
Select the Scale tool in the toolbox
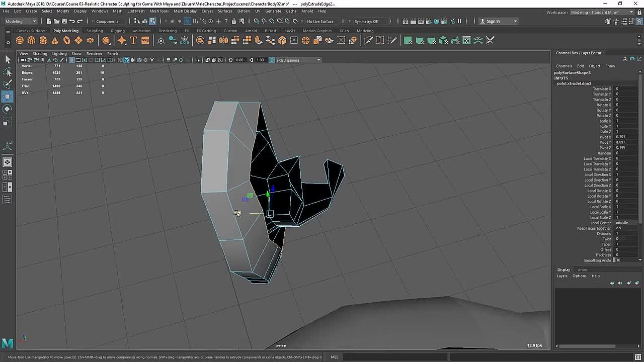coord(8,122)
